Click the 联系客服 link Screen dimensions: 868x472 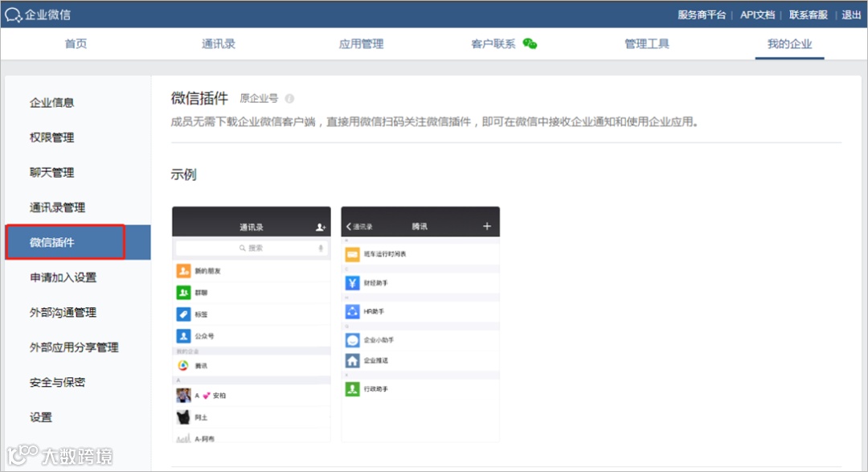[809, 15]
